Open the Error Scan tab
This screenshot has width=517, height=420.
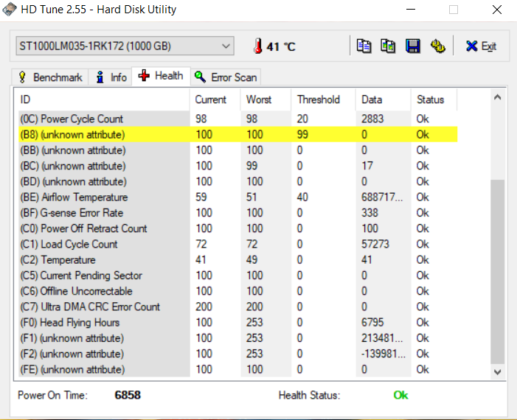click(x=226, y=77)
